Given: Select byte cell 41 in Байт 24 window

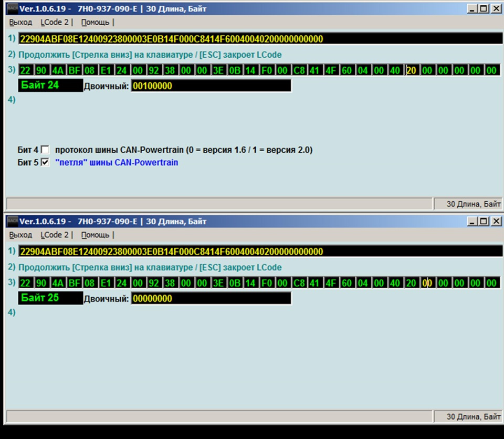Looking at the screenshot, I should point(315,70).
